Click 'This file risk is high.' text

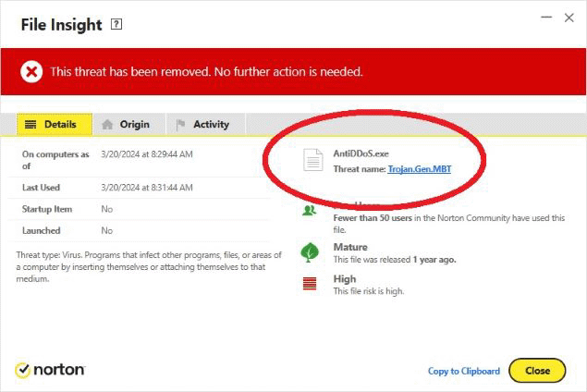(369, 291)
